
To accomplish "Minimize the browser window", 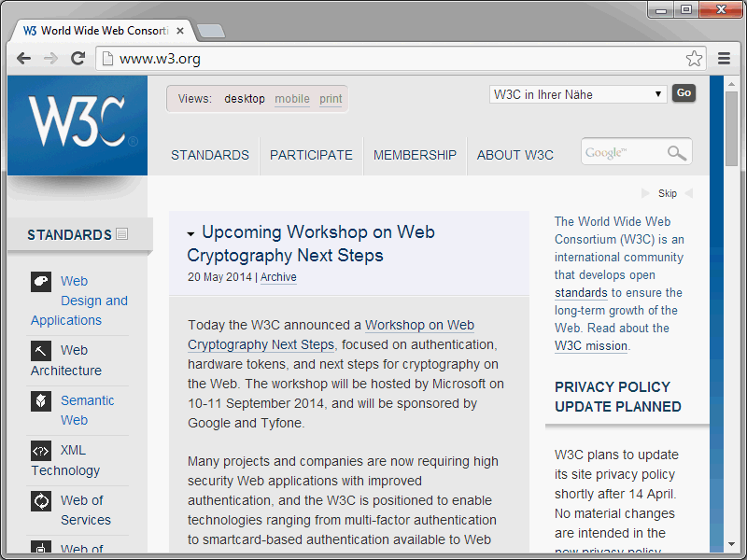I will point(661,10).
